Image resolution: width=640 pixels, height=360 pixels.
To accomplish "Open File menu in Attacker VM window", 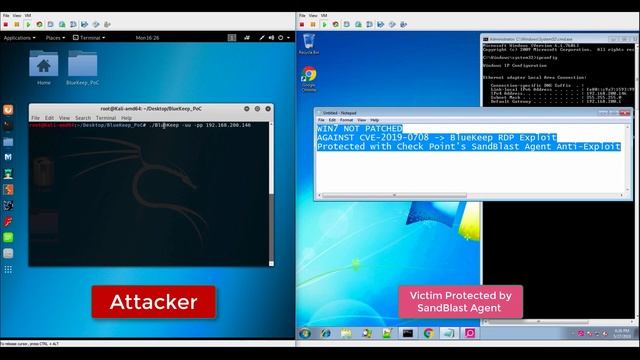I will (6, 16).
